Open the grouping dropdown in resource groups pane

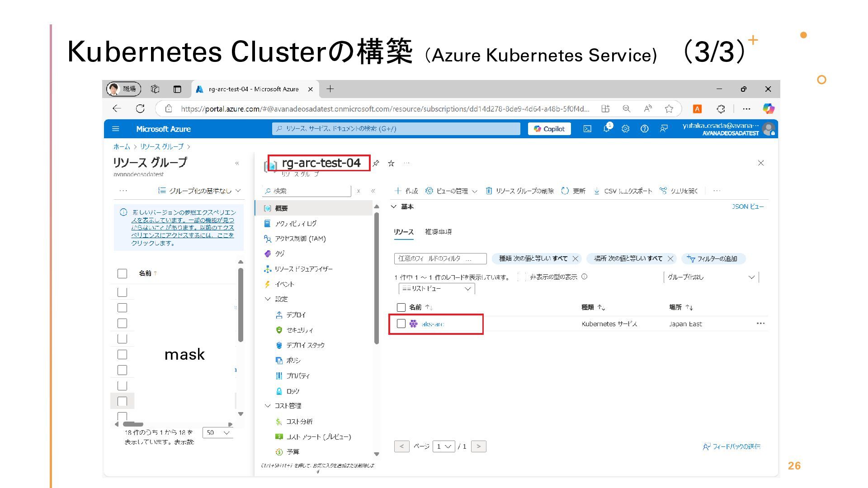[x=199, y=191]
